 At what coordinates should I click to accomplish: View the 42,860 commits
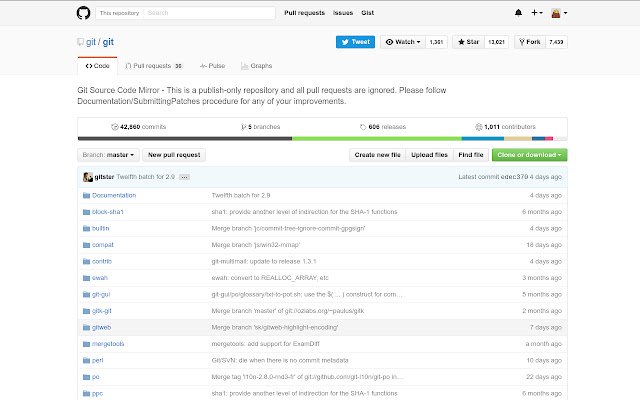pyautogui.click(x=138, y=127)
